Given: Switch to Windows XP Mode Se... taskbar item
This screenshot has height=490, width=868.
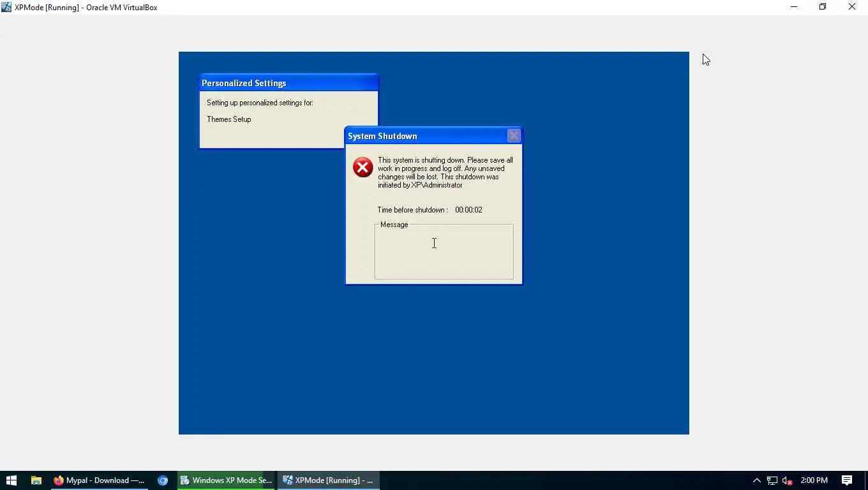Looking at the screenshot, I should pyautogui.click(x=226, y=480).
